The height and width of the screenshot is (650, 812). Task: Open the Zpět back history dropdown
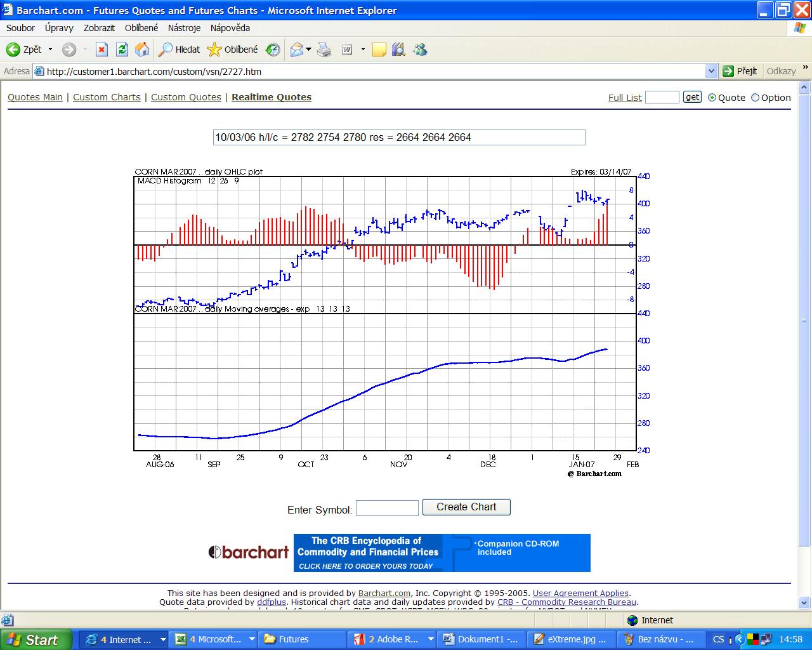pyautogui.click(x=51, y=50)
